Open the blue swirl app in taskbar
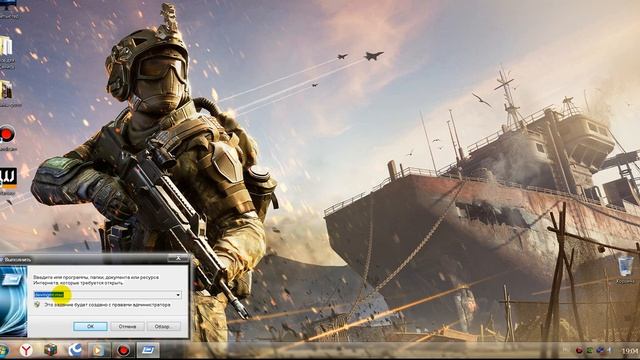Viewport: 640px width, 360px height. [75, 350]
